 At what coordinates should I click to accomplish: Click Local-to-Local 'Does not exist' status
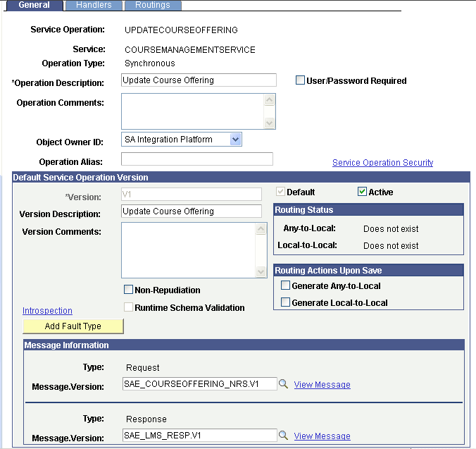click(391, 246)
